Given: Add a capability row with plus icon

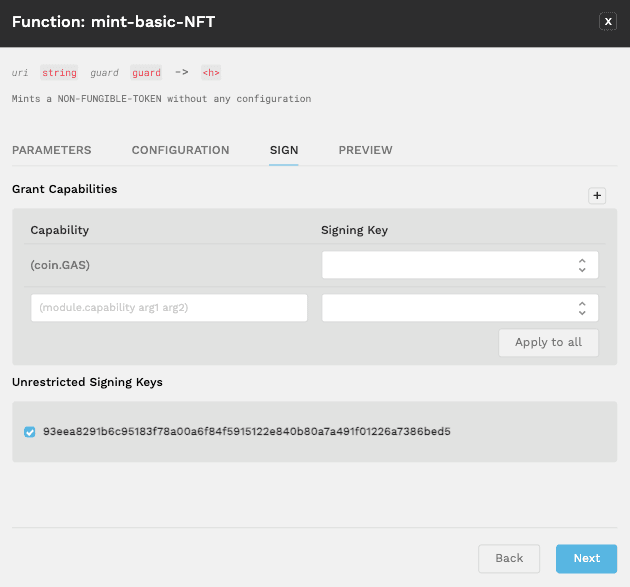Looking at the screenshot, I should pos(597,196).
